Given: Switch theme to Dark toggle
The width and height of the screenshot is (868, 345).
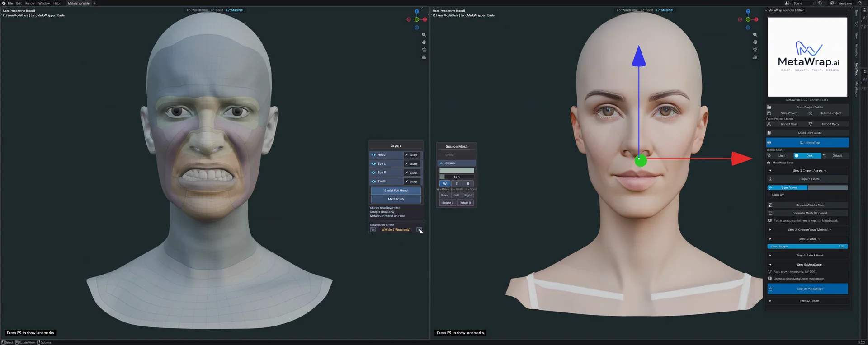Looking at the screenshot, I should (807, 155).
